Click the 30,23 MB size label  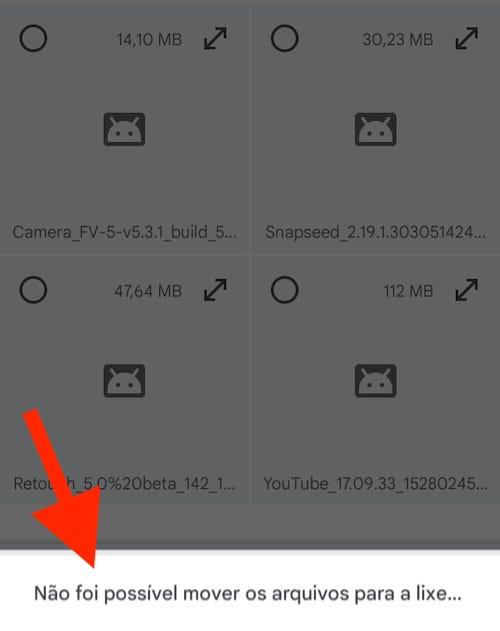[x=397, y=39]
